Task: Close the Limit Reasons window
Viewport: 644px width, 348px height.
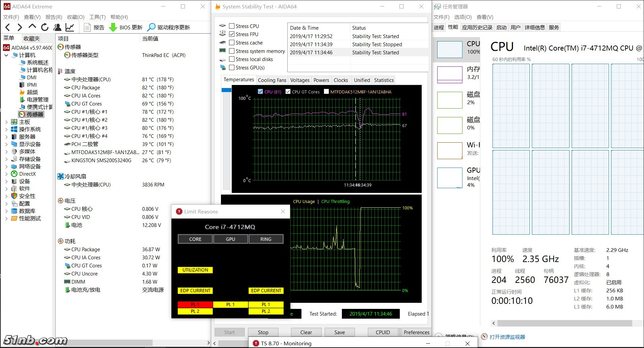Action: point(283,211)
